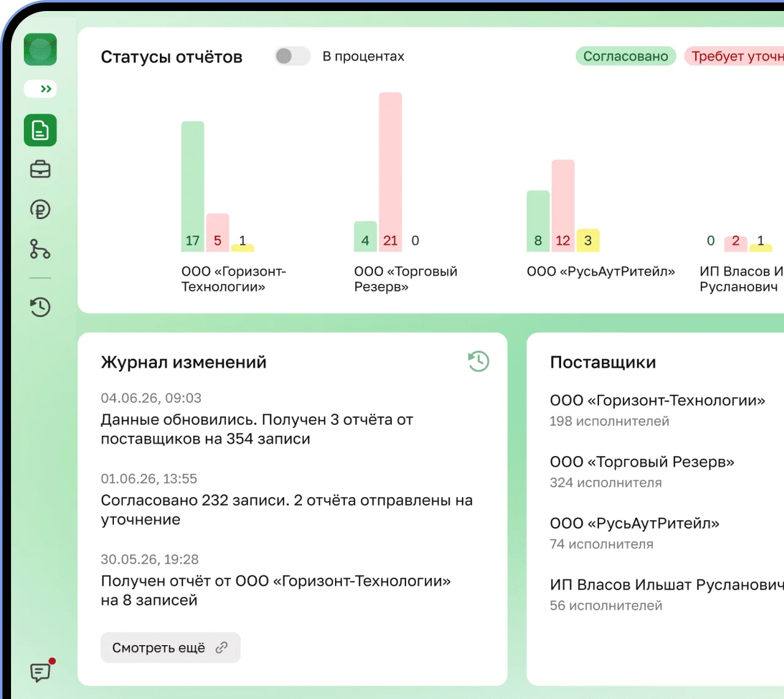Viewport: 784px width, 699px height.
Task: Click the green app logo in the sidebar
Action: (x=40, y=50)
